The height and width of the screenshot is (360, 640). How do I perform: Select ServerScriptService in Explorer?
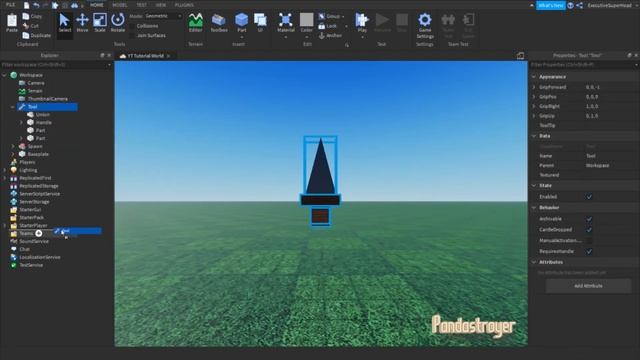40,194
